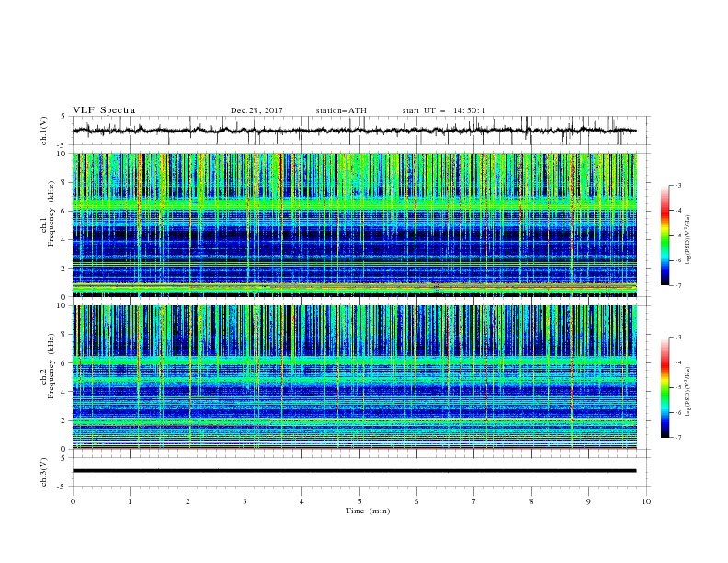This screenshot has width=728, height=563.
Task: Select the "start UT = 14:50:1" text
Action: (x=443, y=110)
